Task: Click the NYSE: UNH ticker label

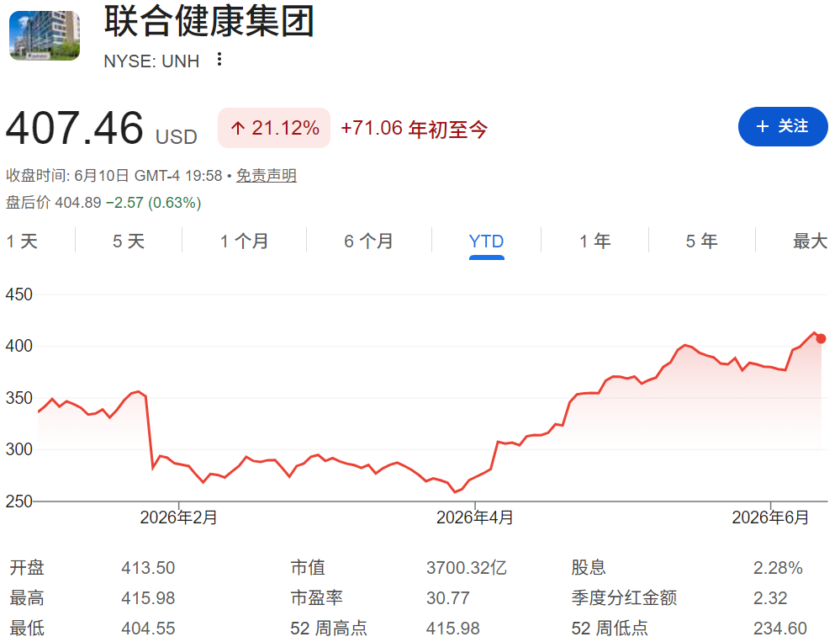Action: click(151, 61)
